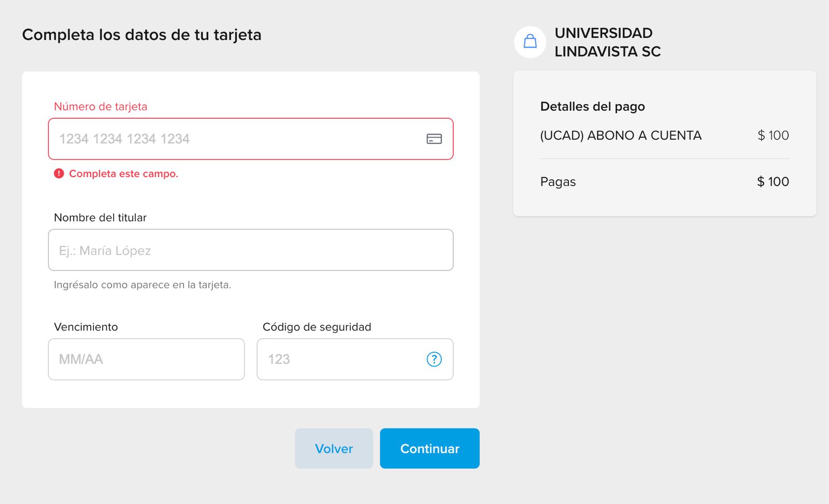Click the credit card icon in number field
The height and width of the screenshot is (504, 829).
434,139
